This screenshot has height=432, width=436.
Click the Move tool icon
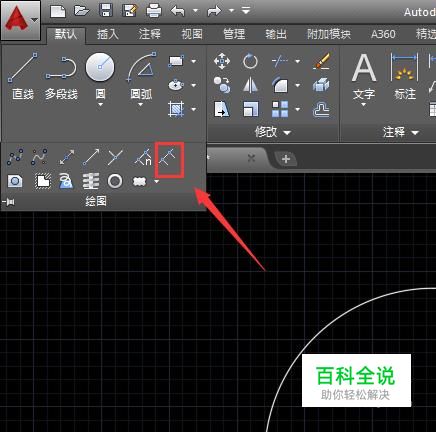pos(222,61)
